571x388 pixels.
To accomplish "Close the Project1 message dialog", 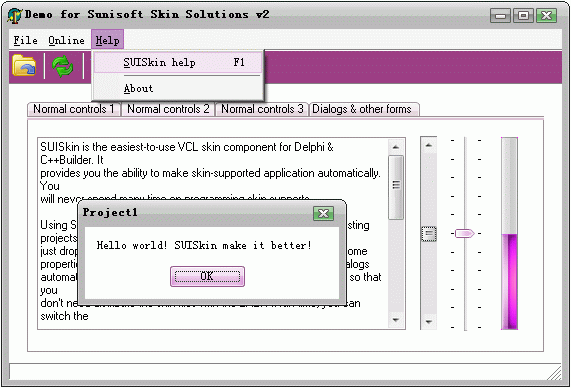I will (323, 213).
